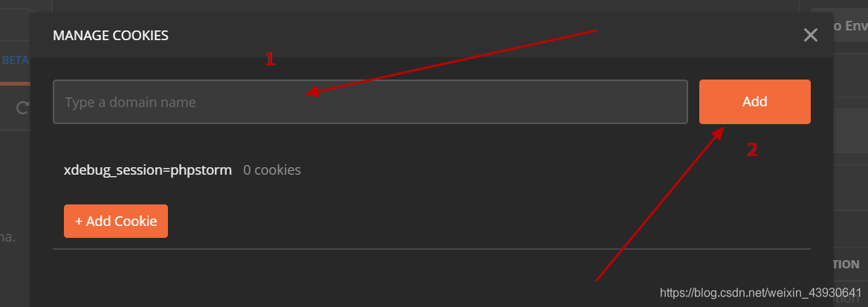The image size is (868, 307).
Task: Open the environment dropdown behind the dialog
Action: click(849, 27)
